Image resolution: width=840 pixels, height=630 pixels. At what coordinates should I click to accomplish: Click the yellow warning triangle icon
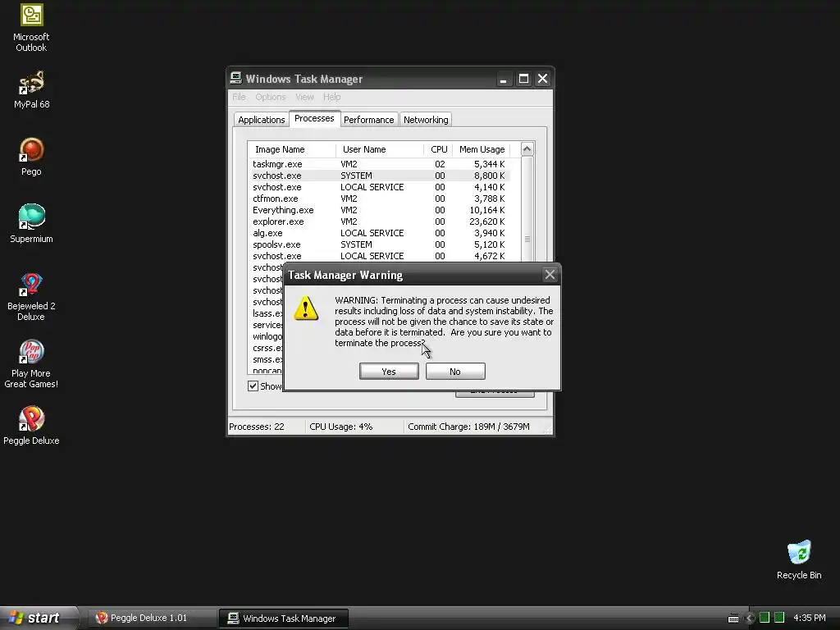(x=306, y=308)
